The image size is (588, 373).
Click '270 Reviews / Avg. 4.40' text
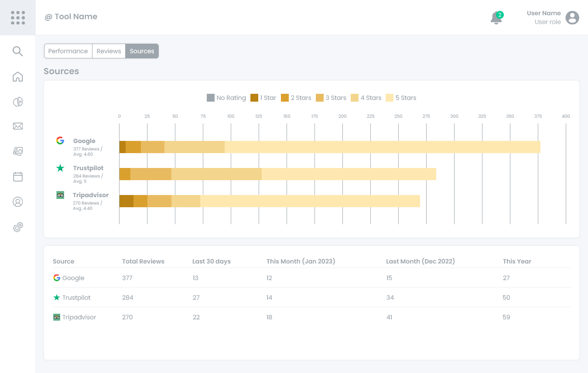click(x=88, y=205)
